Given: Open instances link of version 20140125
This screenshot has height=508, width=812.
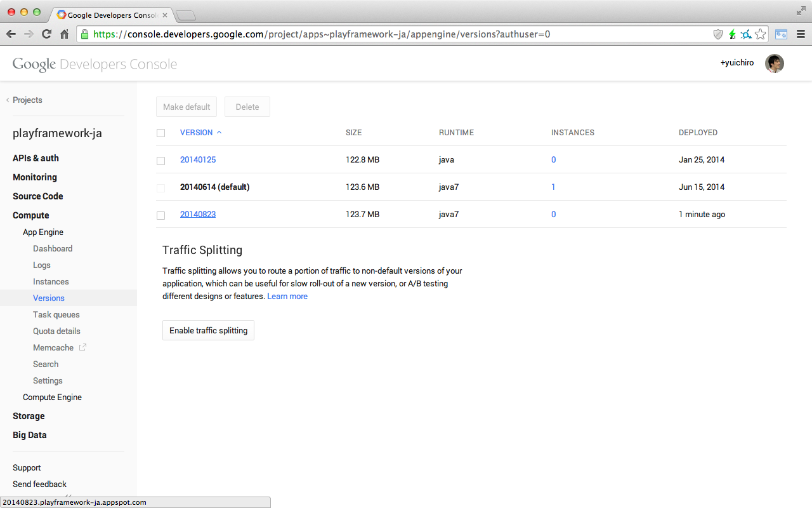Looking at the screenshot, I should [x=553, y=160].
